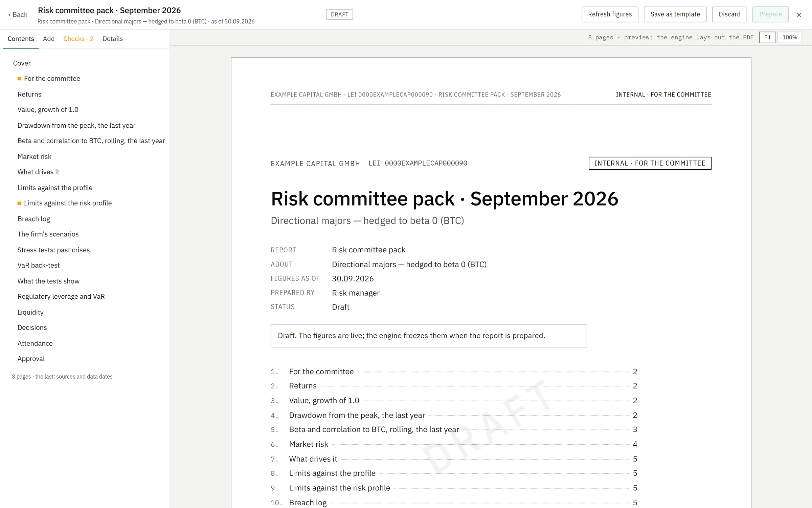Select 'For the committee' in sidebar
Viewport: 812px width, 508px height.
pyautogui.click(x=52, y=79)
